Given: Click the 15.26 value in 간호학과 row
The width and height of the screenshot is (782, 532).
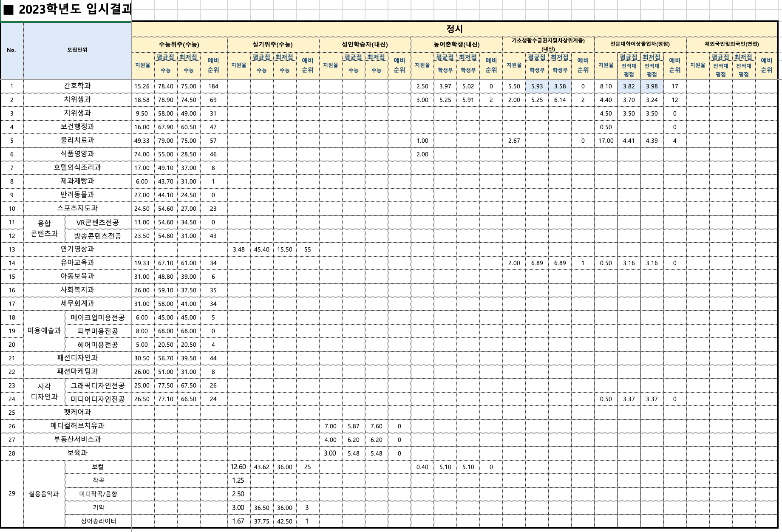Looking at the screenshot, I should pos(142,86).
